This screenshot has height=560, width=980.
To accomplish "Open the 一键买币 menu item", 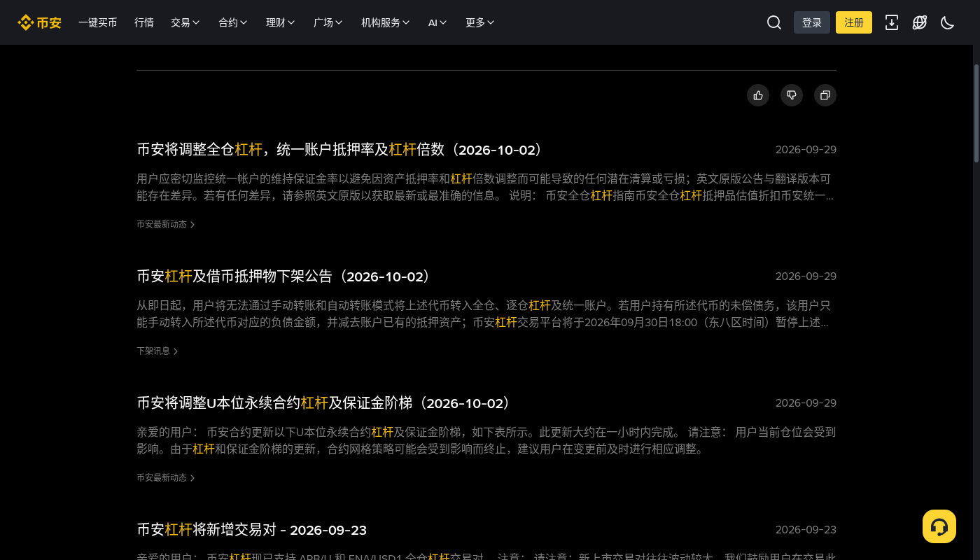I will (98, 22).
